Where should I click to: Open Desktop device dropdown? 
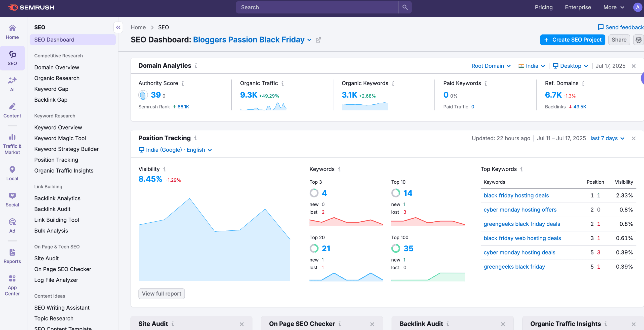(x=570, y=66)
